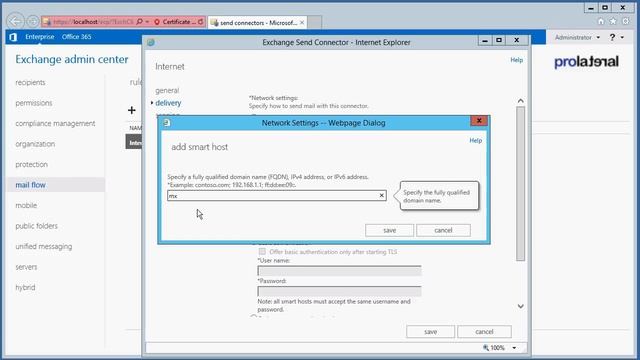Open the Administrator account dropdown
Image resolution: width=640 pixels, height=360 pixels.
[x=577, y=37]
